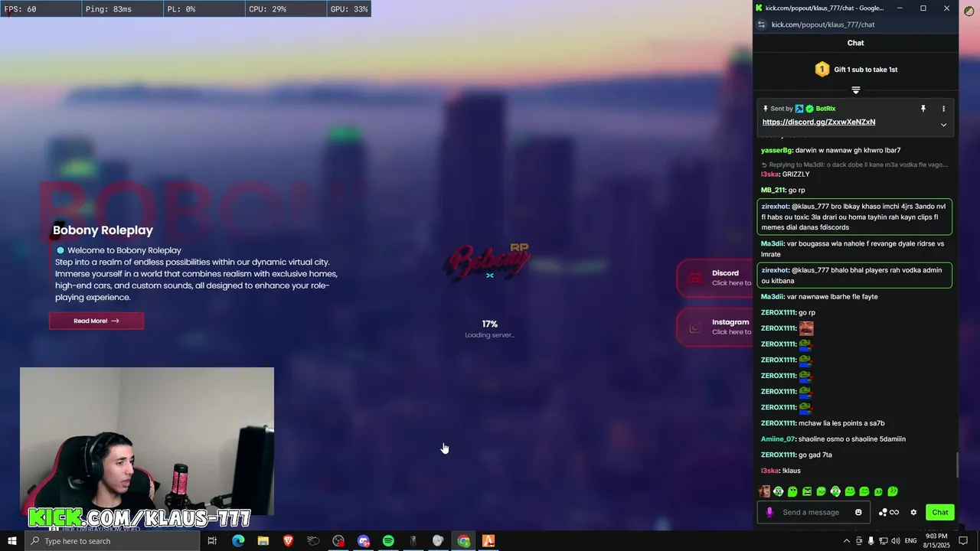Viewport: 980px width, 551px height.
Task: Select 'Replying to Ma3dii' reply header
Action: click(854, 165)
